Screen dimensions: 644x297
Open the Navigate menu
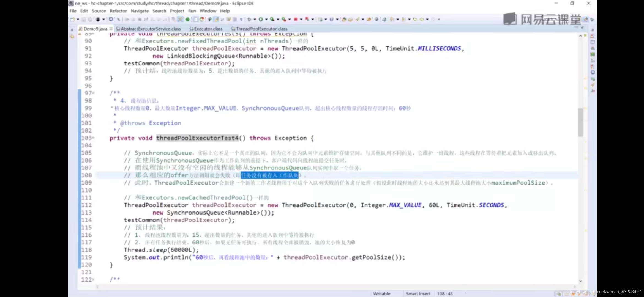click(x=140, y=11)
